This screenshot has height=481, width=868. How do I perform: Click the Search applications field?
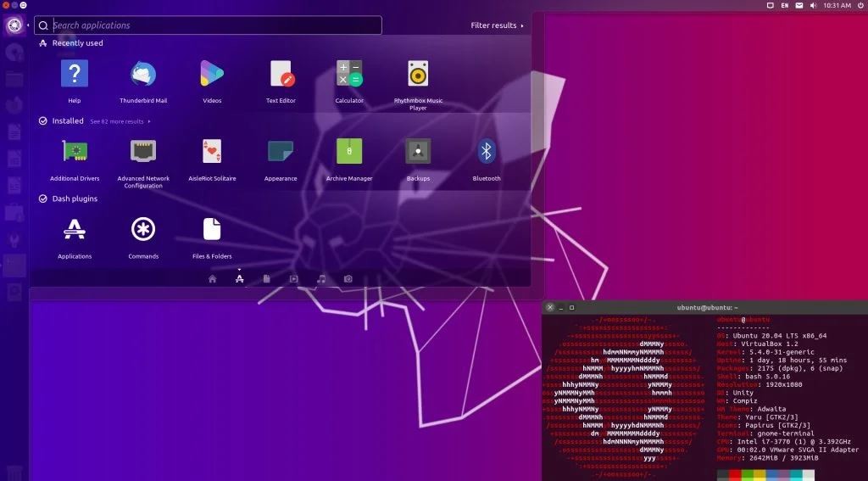[x=212, y=25]
